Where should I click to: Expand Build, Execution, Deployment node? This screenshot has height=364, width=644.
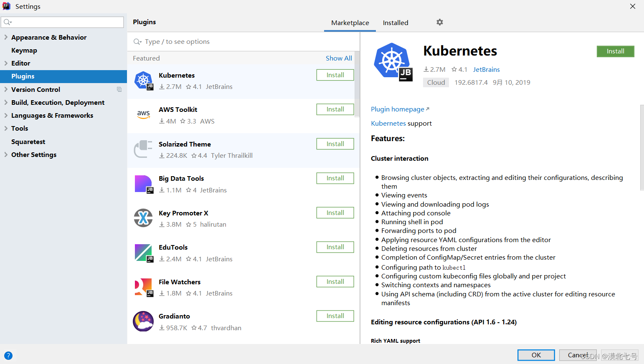point(6,102)
